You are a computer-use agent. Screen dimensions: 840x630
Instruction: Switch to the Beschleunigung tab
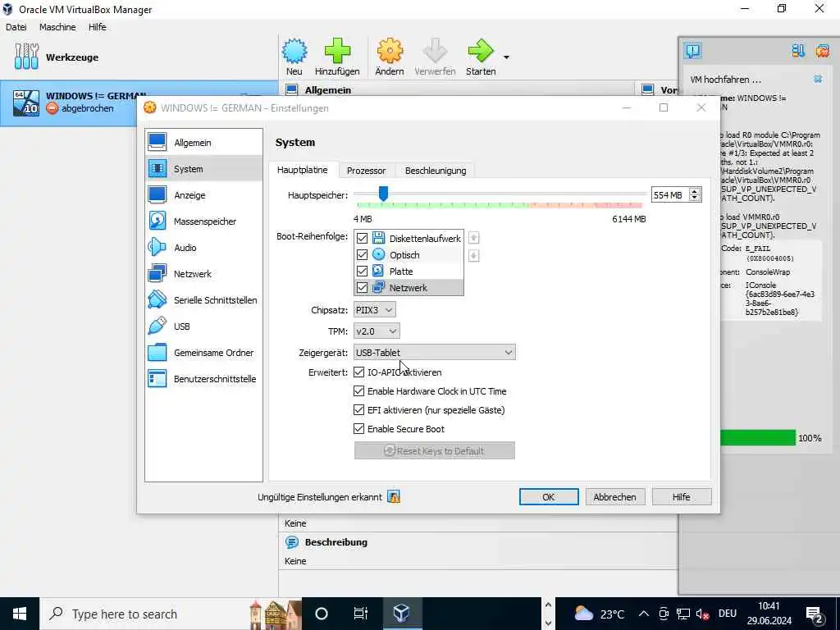click(436, 171)
